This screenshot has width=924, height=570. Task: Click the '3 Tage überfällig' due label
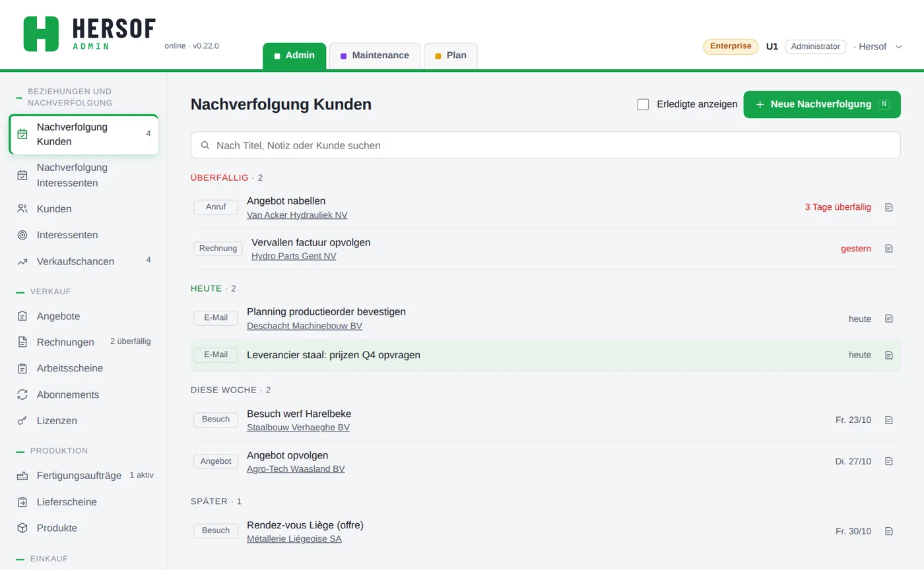point(838,207)
